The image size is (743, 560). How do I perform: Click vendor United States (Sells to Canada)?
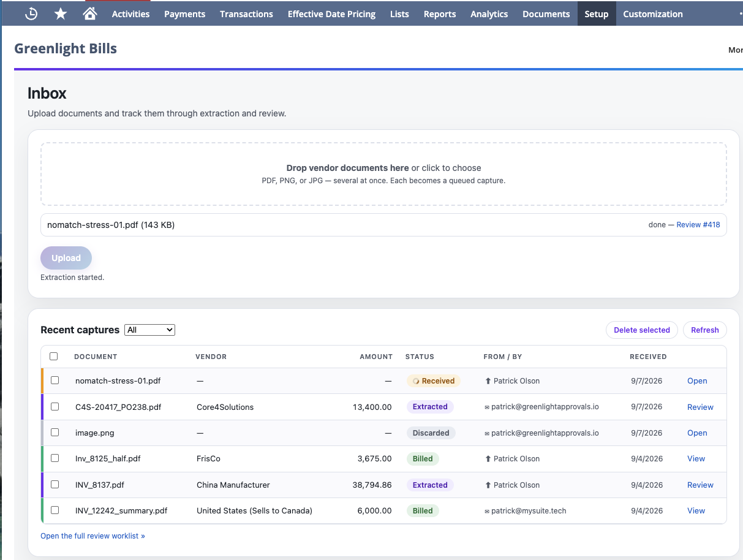(x=254, y=510)
